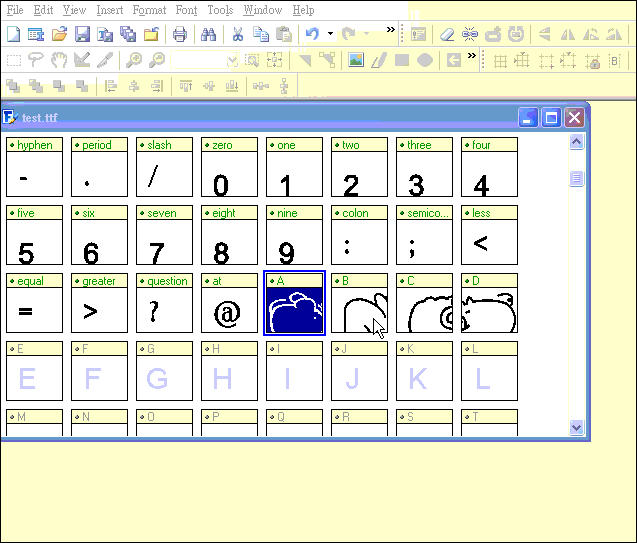Open the Edit menu
Screen dimensions: 637x543
(43, 10)
